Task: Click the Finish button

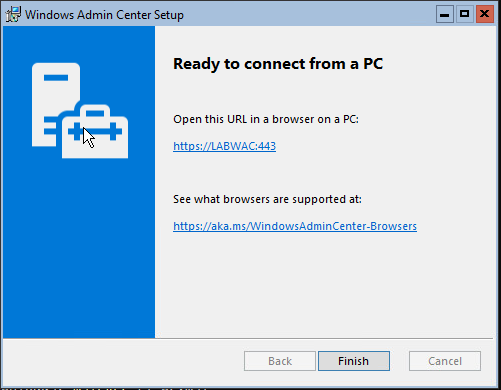Action: (x=354, y=361)
